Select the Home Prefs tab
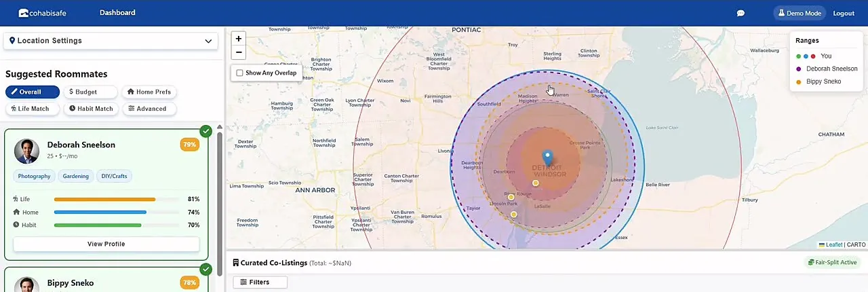Viewport: 868px width, 292px height. [x=149, y=92]
